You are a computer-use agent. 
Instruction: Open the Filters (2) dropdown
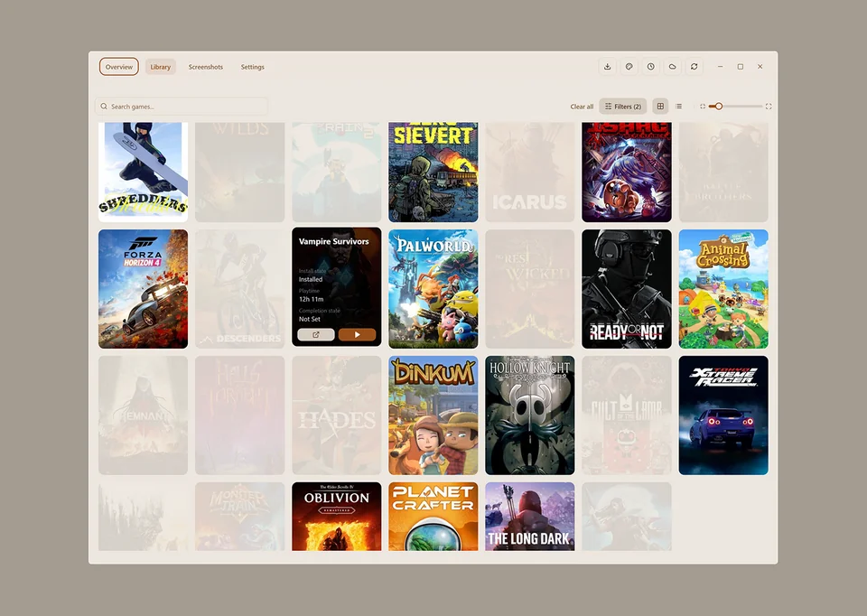[622, 107]
